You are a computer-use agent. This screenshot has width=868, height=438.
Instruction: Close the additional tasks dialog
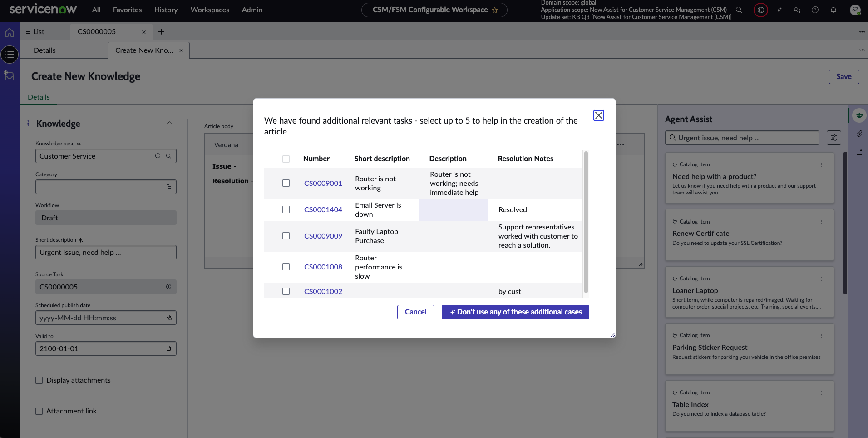(599, 115)
